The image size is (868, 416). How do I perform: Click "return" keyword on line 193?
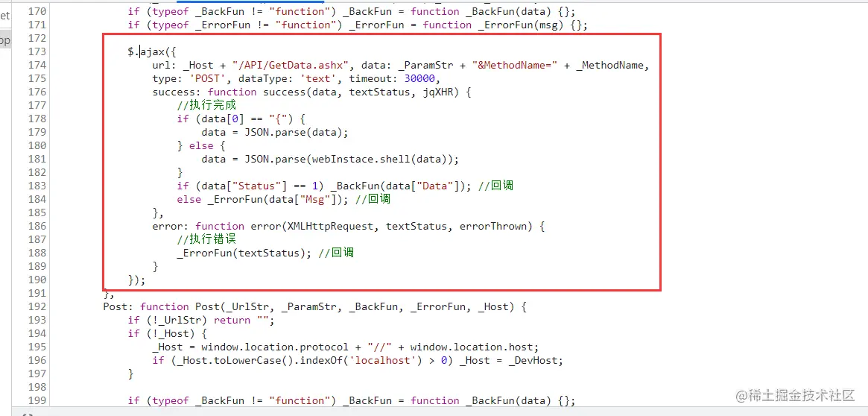point(232,320)
